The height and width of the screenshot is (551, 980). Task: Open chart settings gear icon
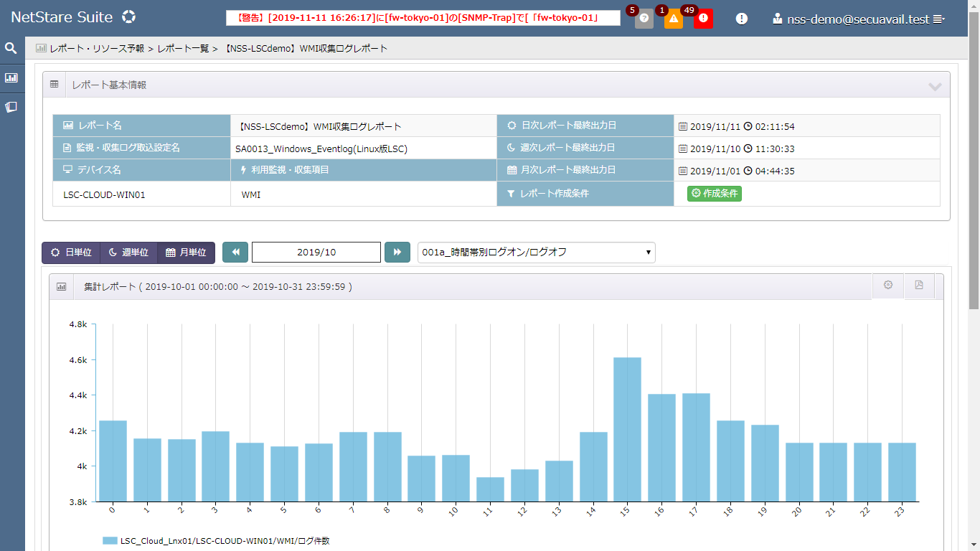point(888,286)
